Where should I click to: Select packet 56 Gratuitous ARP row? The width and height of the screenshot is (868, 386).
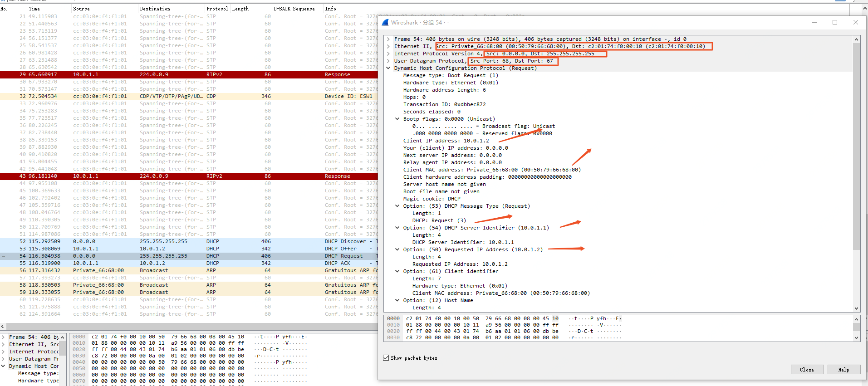[189, 270]
